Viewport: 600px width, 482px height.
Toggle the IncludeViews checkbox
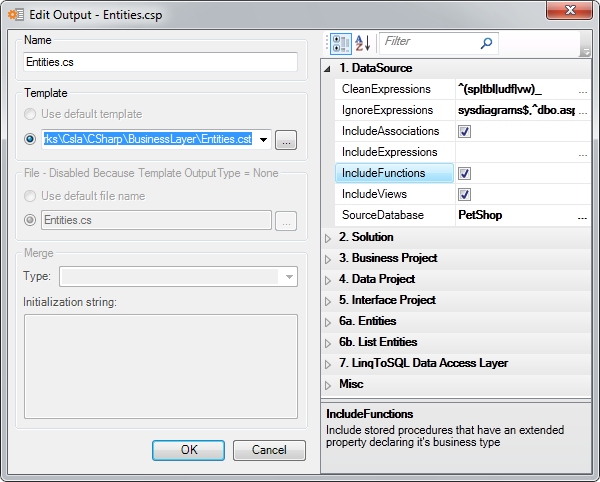click(464, 195)
